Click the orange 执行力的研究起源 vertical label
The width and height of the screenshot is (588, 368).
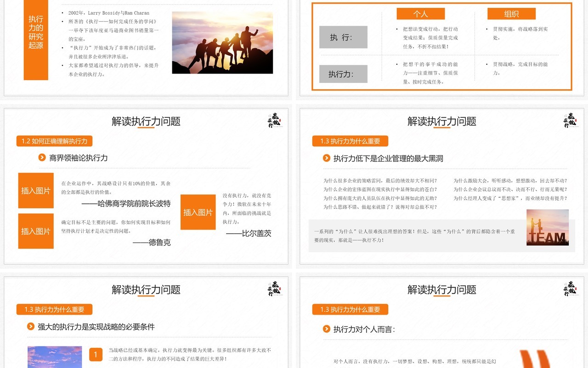pos(36,40)
